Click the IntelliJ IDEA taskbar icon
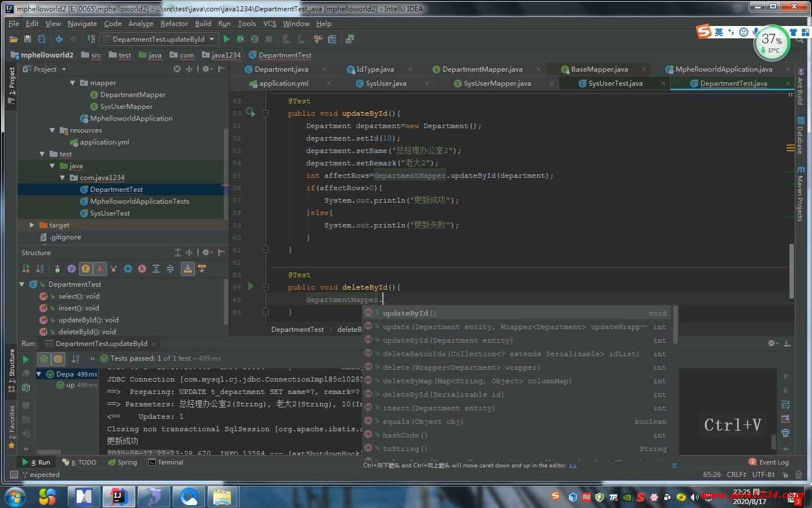812x508 pixels. click(118, 497)
